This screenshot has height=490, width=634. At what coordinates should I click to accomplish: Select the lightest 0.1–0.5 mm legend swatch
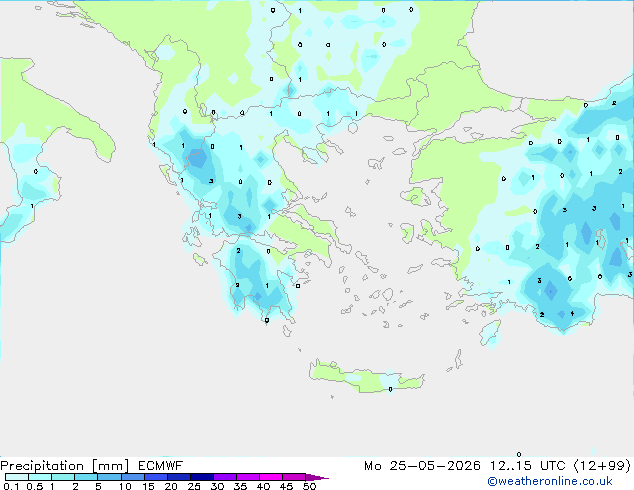click(x=17, y=477)
